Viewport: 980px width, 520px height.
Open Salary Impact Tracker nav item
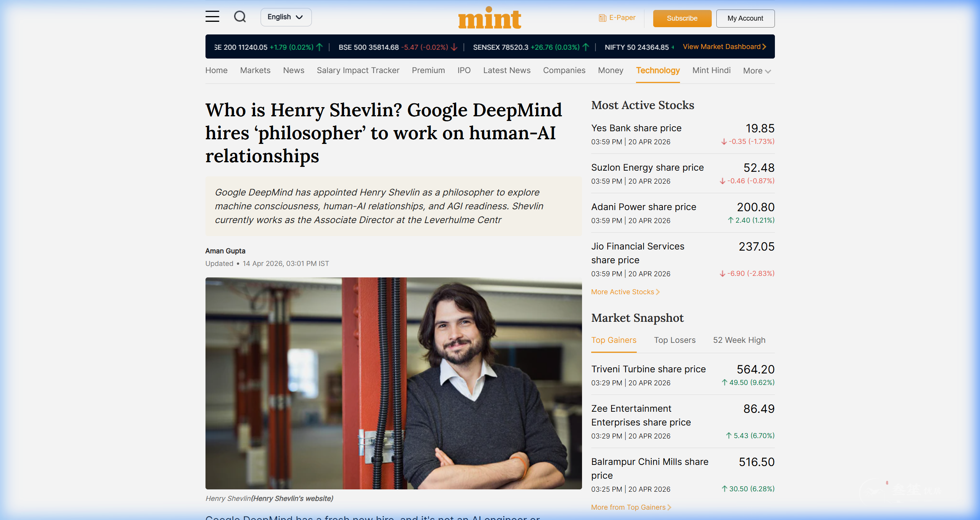pyautogui.click(x=358, y=70)
